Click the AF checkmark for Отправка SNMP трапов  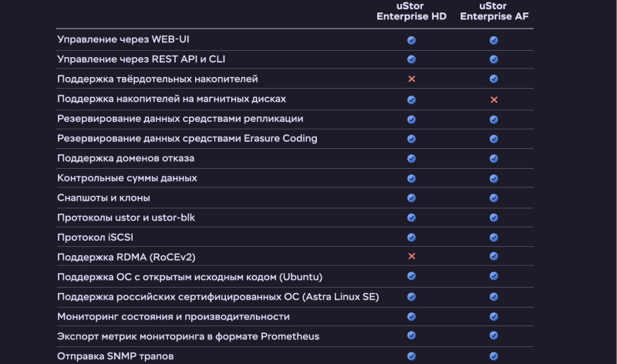(x=494, y=356)
